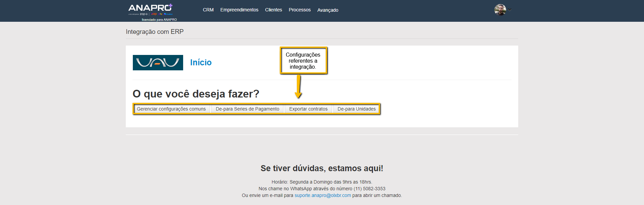Click the small OLX logo in header
This screenshot has width=644, height=205.
click(161, 14)
